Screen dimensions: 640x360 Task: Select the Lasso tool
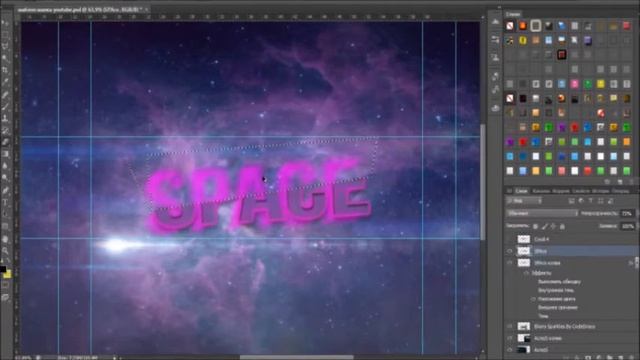[x=5, y=46]
